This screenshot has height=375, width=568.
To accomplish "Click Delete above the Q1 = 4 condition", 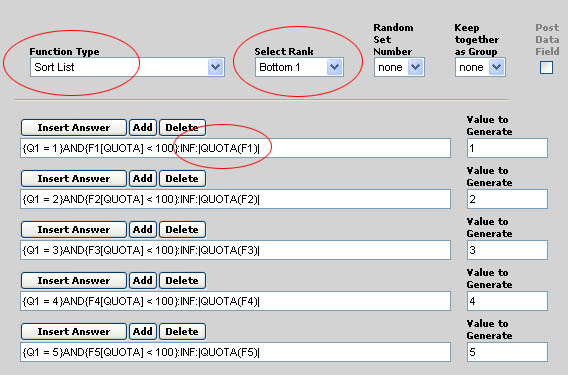I will (182, 281).
